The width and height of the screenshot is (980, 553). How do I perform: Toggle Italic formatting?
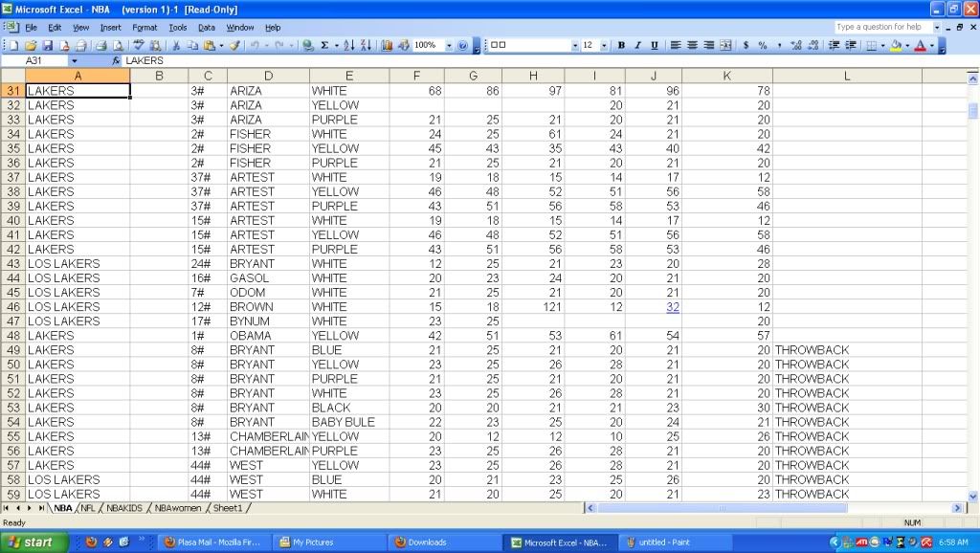[x=637, y=46]
